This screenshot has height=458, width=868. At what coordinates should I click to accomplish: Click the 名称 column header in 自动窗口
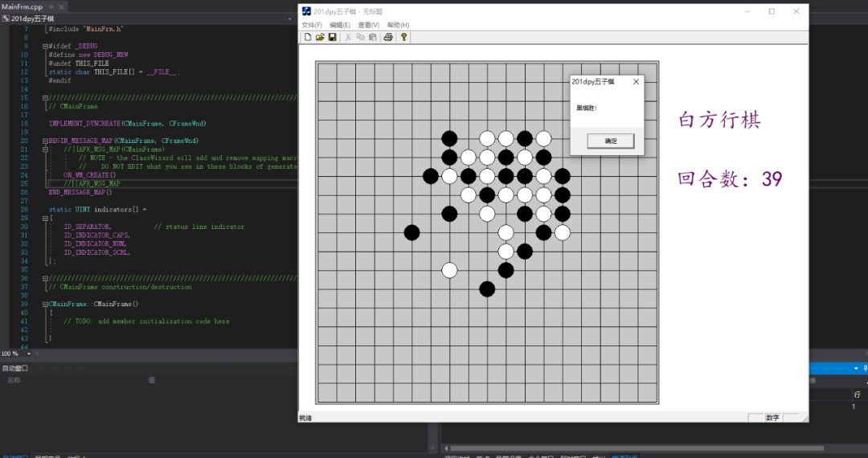[x=14, y=381]
